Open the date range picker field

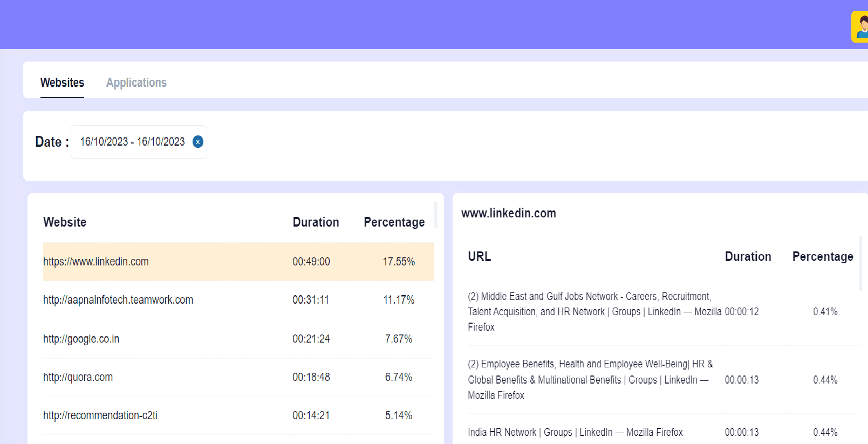click(x=132, y=142)
